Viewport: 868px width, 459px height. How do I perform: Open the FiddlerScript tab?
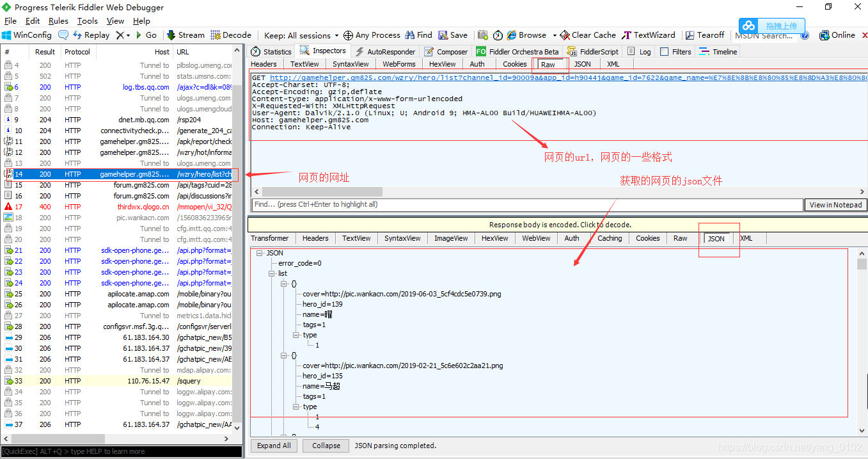click(x=594, y=52)
